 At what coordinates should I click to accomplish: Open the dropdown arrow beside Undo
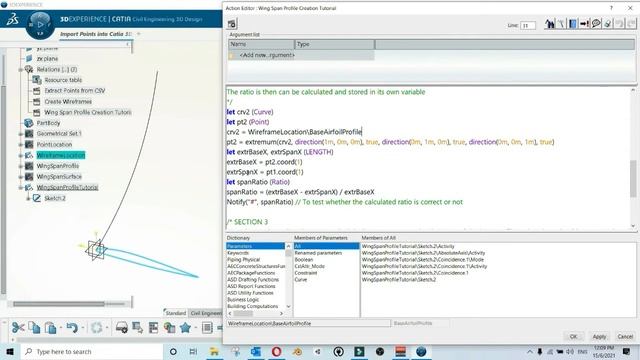(x=83, y=327)
